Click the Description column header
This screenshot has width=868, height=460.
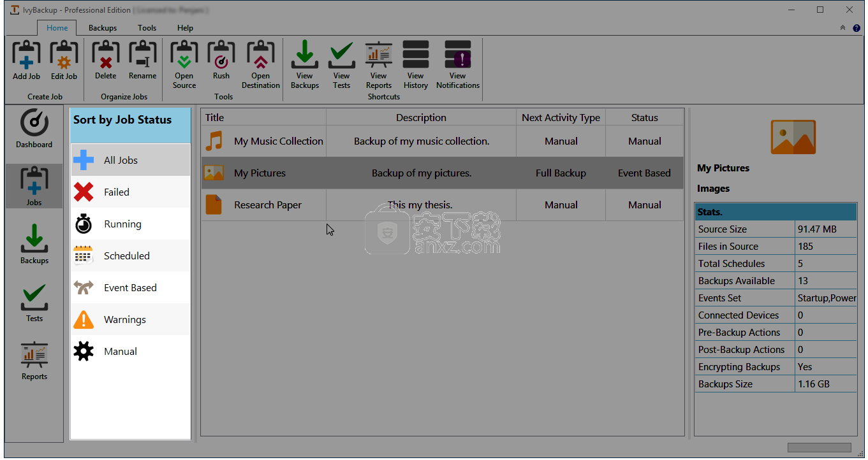[421, 117]
